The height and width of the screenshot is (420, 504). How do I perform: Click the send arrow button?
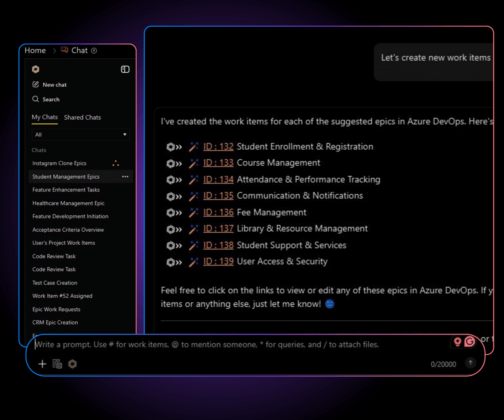470,363
